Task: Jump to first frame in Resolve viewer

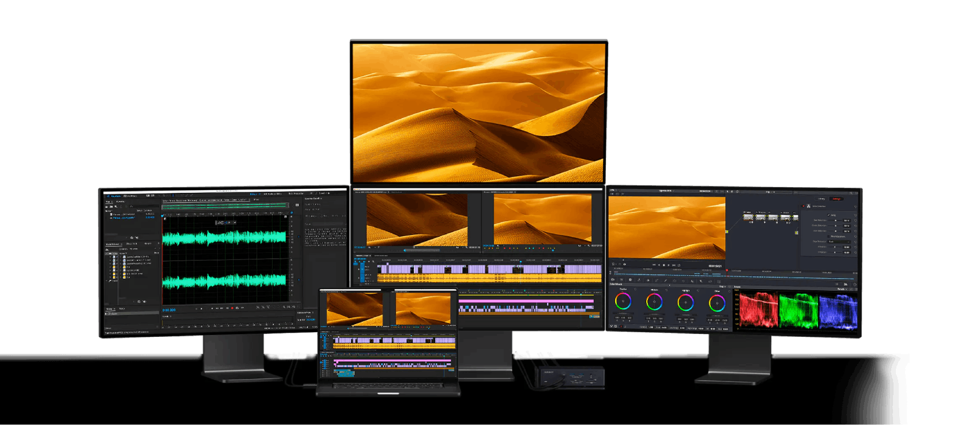Action: tap(654, 265)
